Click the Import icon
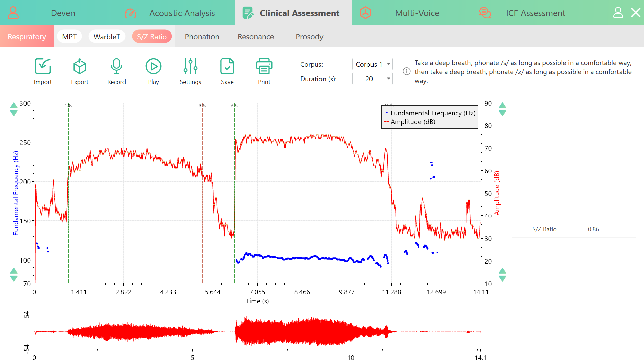 [x=43, y=66]
